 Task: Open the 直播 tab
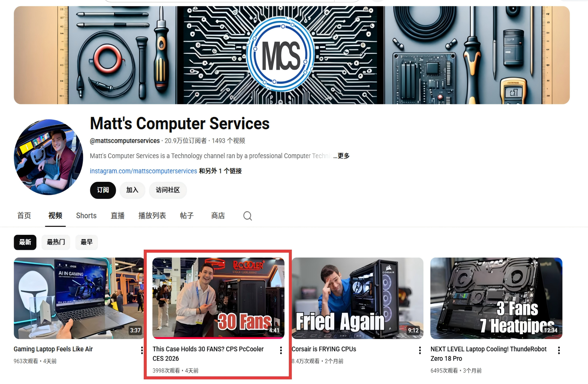118,216
